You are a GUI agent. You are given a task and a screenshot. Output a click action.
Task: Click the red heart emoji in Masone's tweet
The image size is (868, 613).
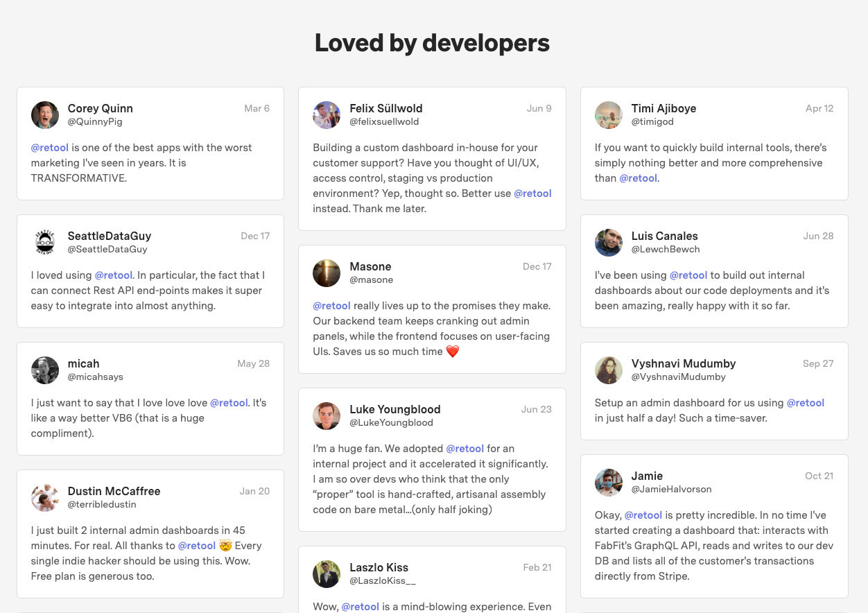[x=453, y=352]
